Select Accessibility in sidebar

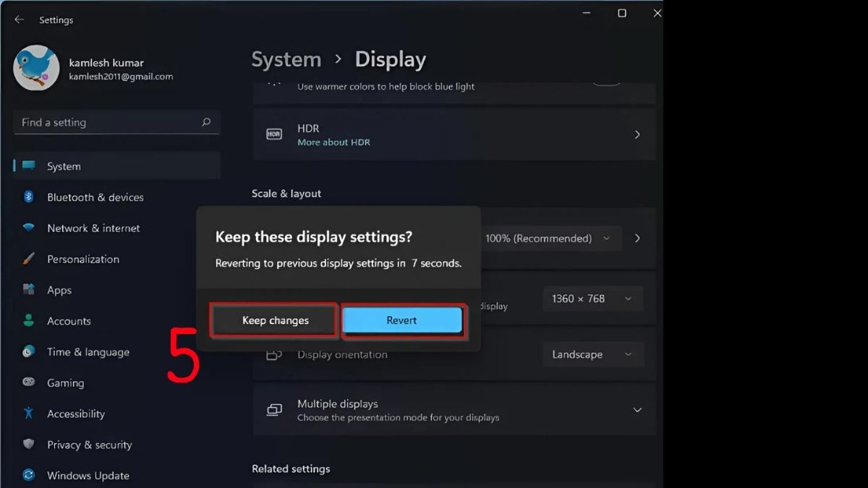click(x=117, y=414)
